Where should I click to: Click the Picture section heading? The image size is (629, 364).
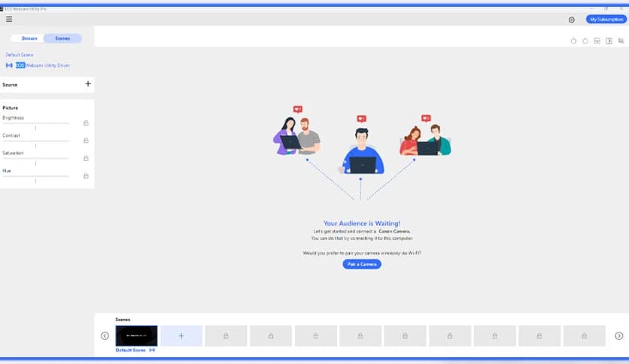(11, 108)
